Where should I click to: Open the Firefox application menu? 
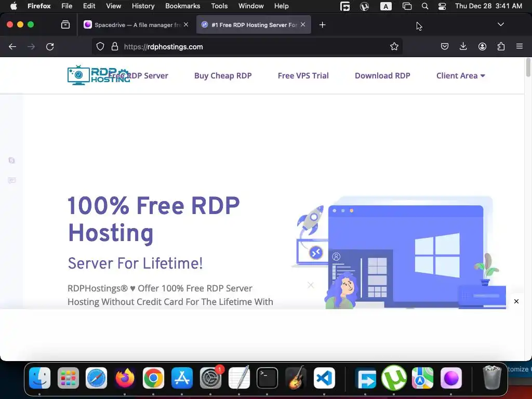[x=39, y=6]
